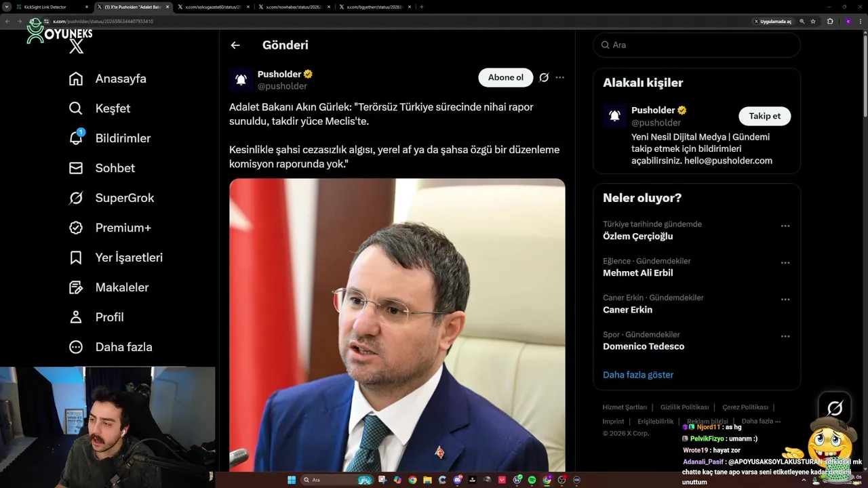This screenshot has width=868, height=488.
Task: Open Anasayfa from the sidebar
Action: click(108, 79)
